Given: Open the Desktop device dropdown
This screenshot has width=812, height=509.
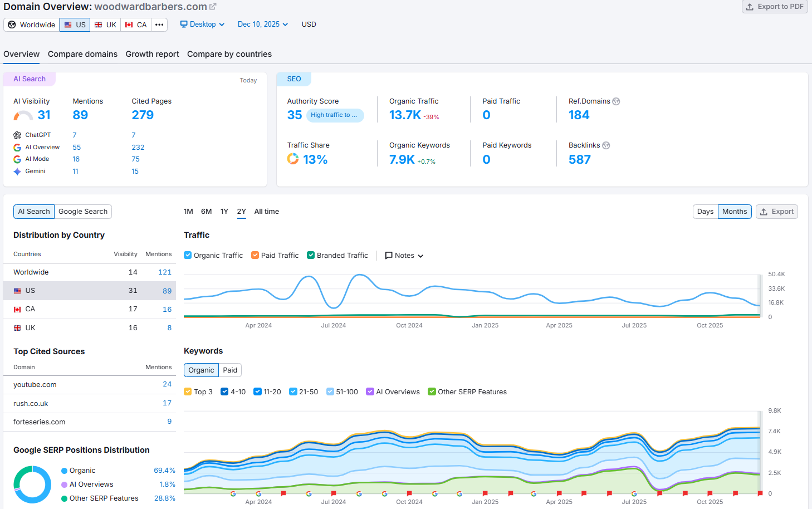Looking at the screenshot, I should pos(202,25).
